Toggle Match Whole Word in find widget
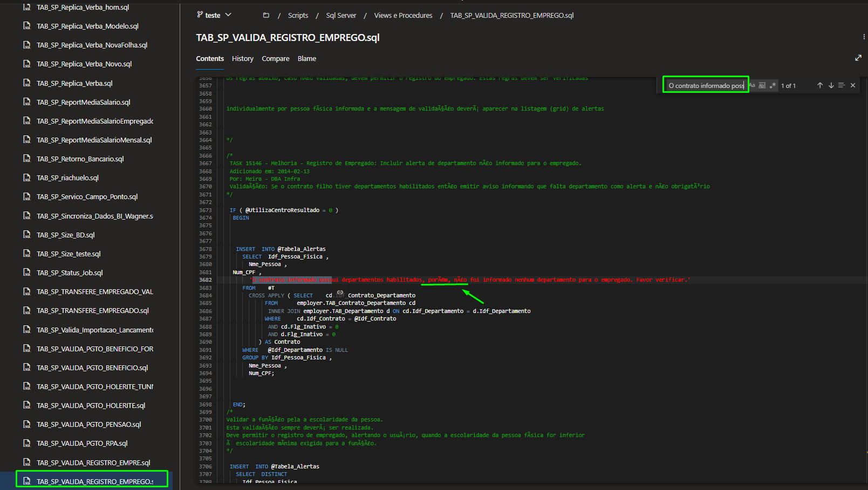Image resolution: width=868 pixels, height=490 pixels. point(762,85)
